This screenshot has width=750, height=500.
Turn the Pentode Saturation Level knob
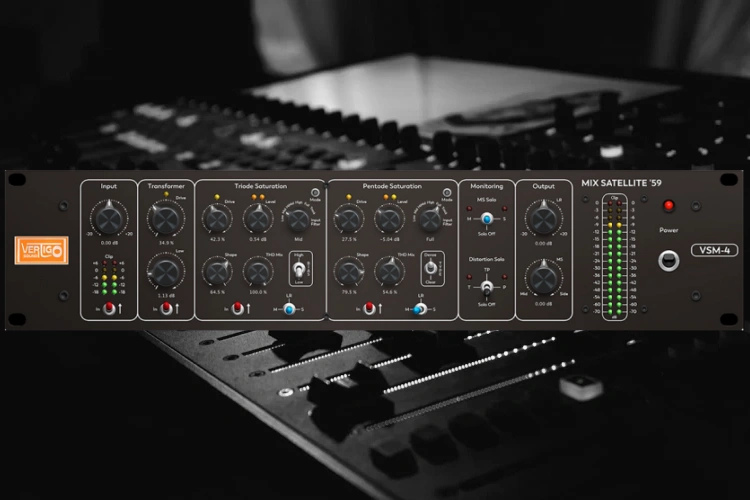[x=390, y=219]
